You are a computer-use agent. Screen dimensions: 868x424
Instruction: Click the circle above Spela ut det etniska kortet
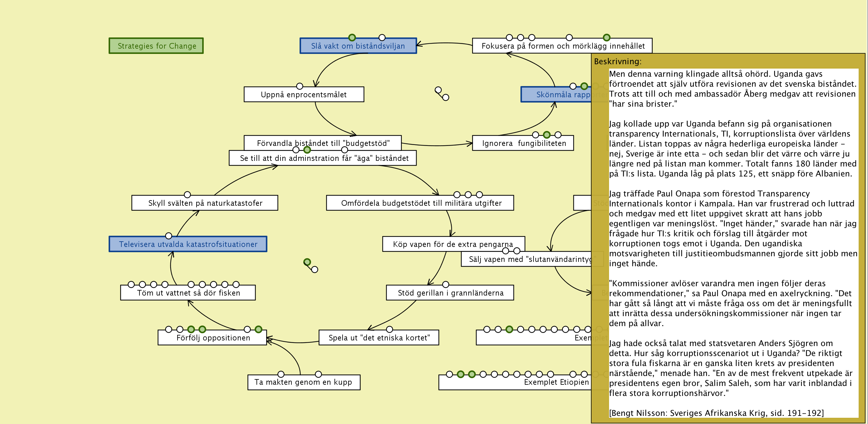click(x=389, y=329)
